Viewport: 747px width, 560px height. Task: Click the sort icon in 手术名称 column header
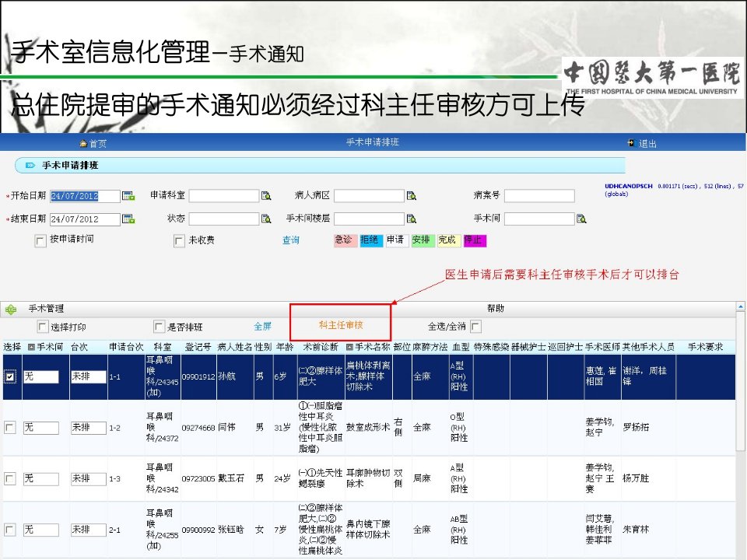[349, 347]
